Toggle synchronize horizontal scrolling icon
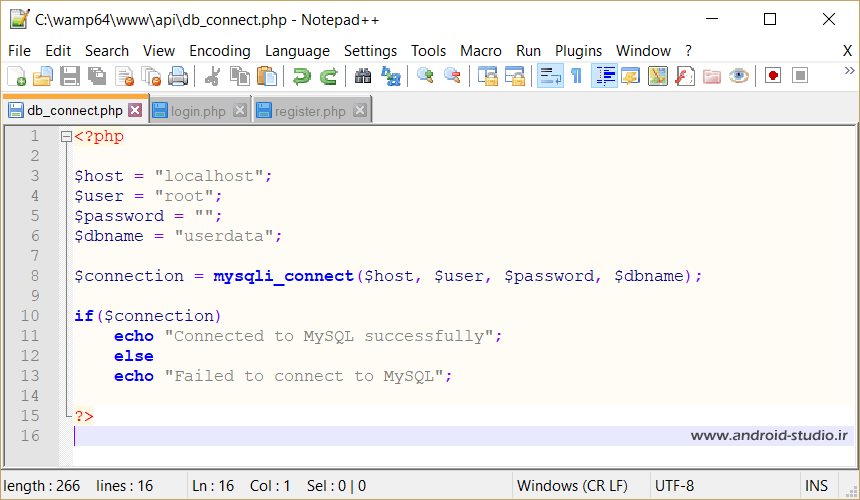The height and width of the screenshot is (500, 860). click(514, 76)
